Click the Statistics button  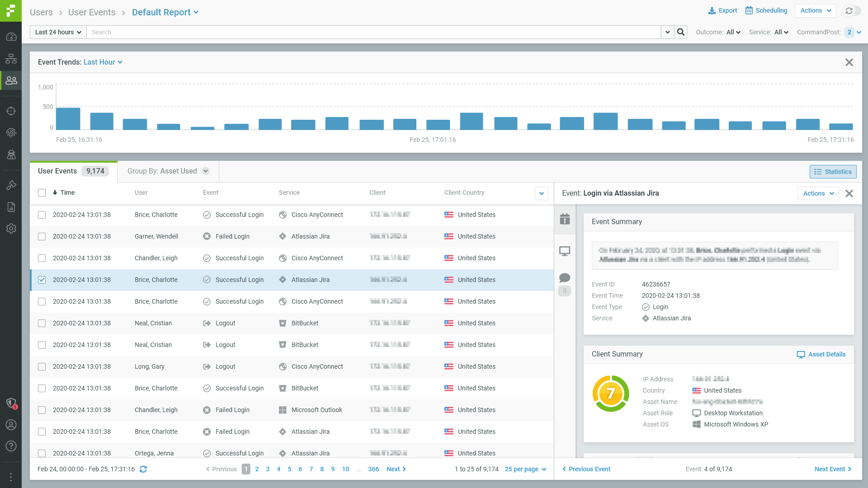tap(833, 172)
